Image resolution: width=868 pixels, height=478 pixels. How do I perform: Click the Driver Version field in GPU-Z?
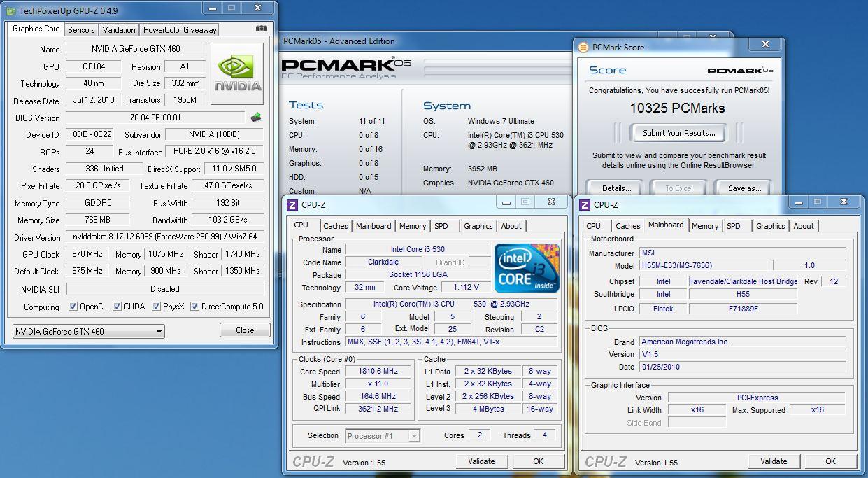pyautogui.click(x=164, y=237)
